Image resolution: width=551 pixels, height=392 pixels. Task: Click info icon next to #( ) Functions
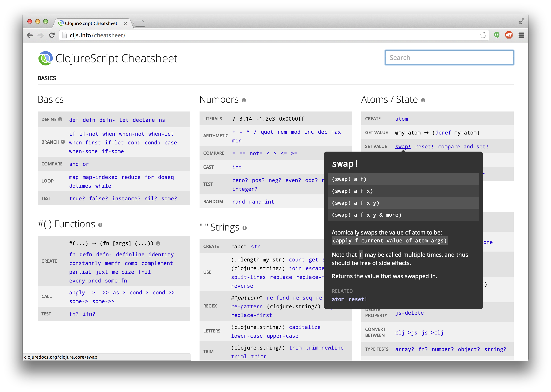pos(100,225)
